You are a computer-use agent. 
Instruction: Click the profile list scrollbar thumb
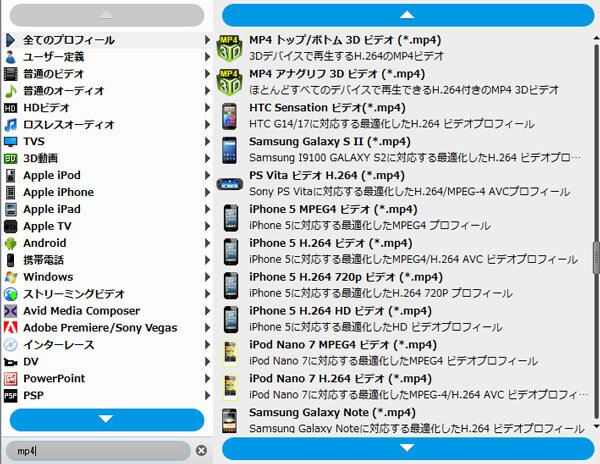click(x=597, y=258)
